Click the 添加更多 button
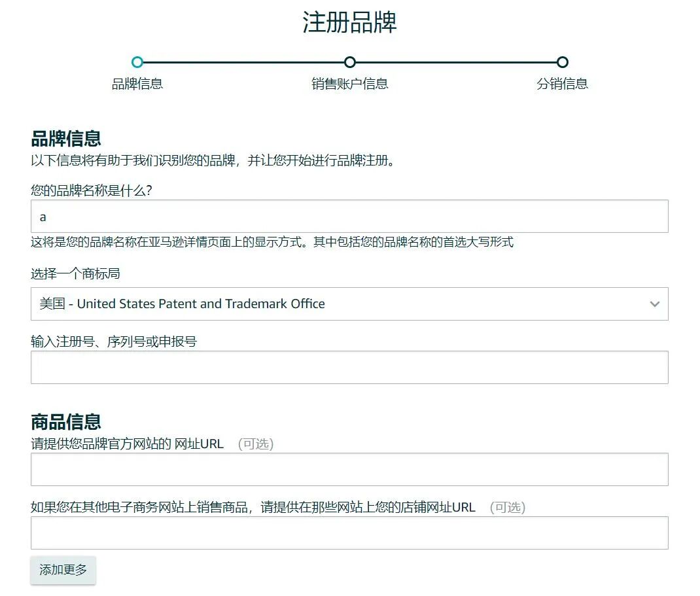Screen dimensions: 700x596 [63, 570]
